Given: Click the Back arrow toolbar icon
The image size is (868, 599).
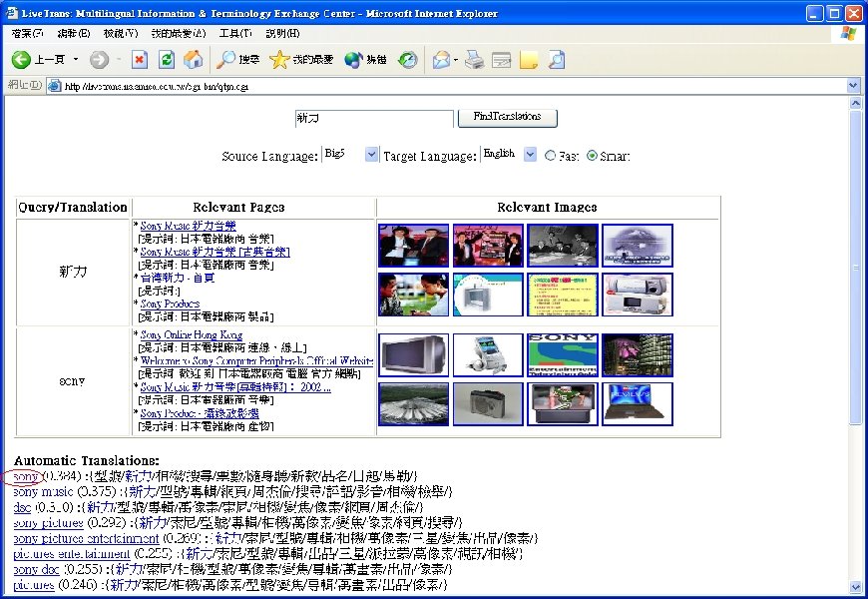Looking at the screenshot, I should pyautogui.click(x=21, y=59).
